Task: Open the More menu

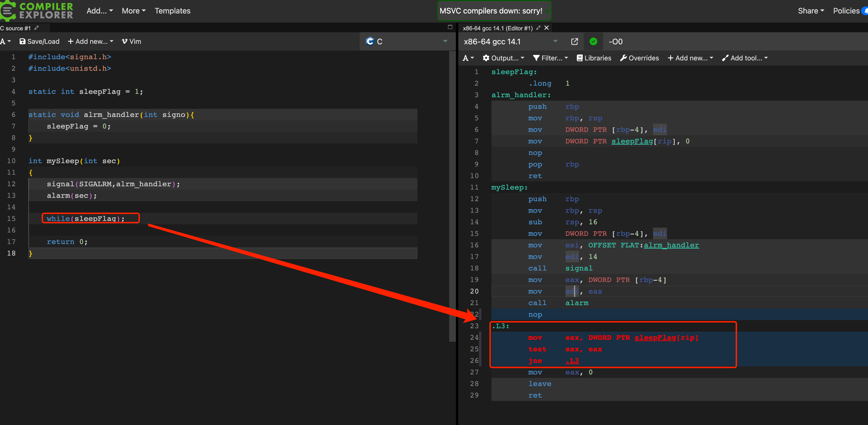Action: 133,11
